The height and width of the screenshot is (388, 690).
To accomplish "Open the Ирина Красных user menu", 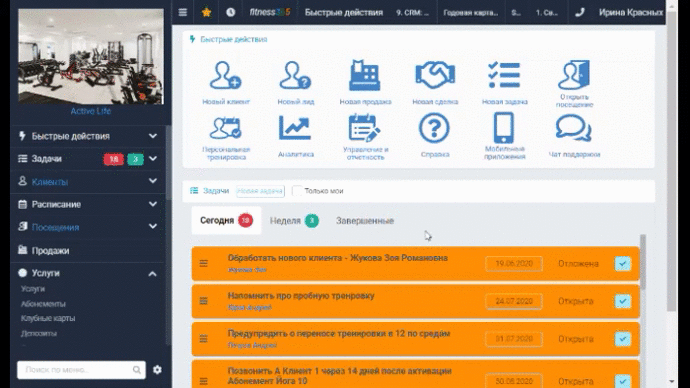I will tap(631, 12).
